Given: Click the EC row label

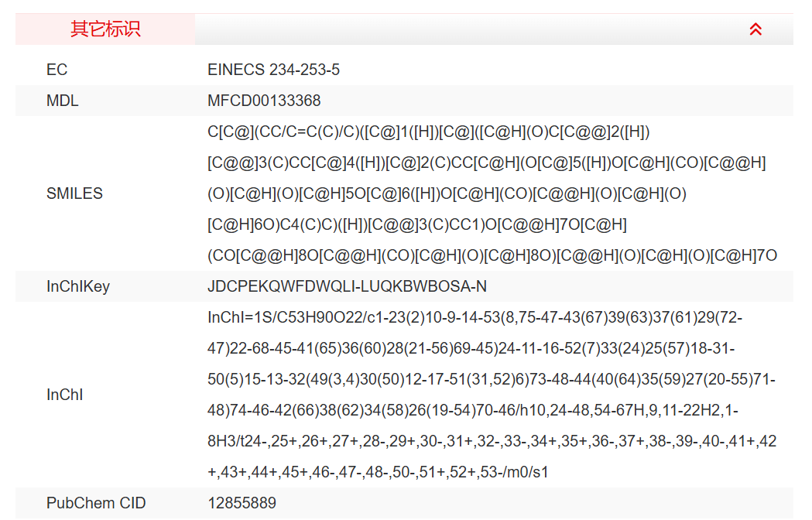Looking at the screenshot, I should click(57, 70).
